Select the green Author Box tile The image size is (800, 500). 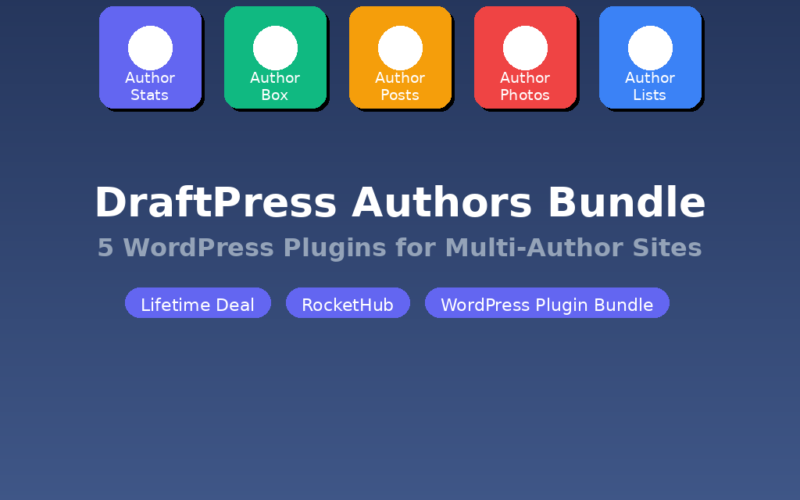click(x=275, y=57)
